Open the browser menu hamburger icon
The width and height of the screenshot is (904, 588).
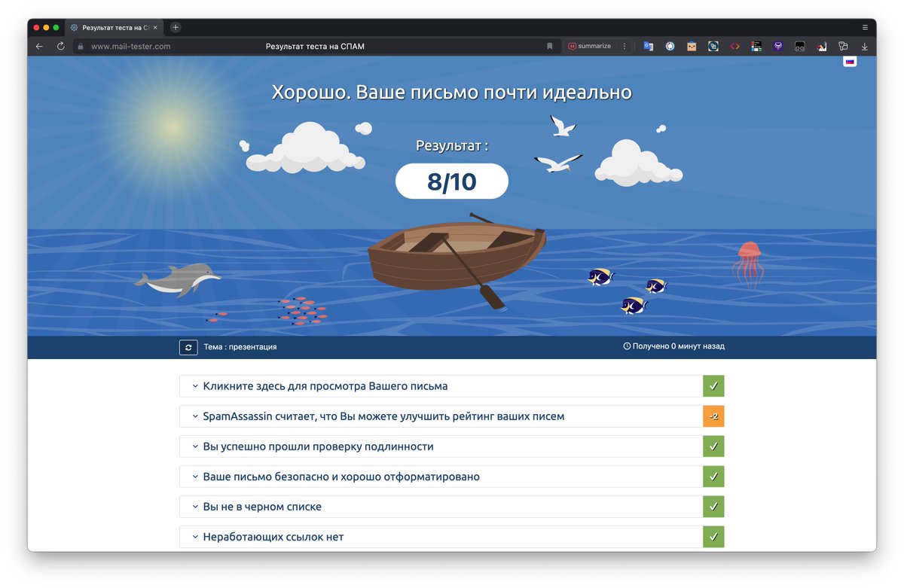coord(865,27)
